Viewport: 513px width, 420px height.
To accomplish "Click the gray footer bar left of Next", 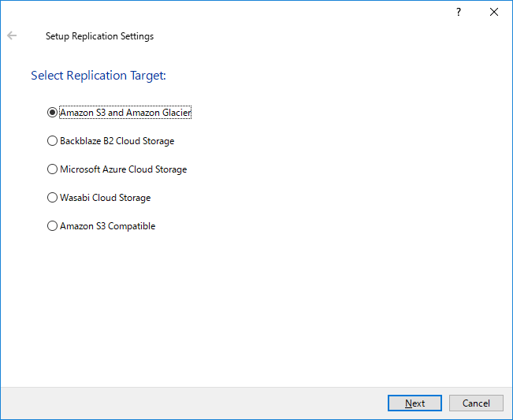I will point(193,403).
